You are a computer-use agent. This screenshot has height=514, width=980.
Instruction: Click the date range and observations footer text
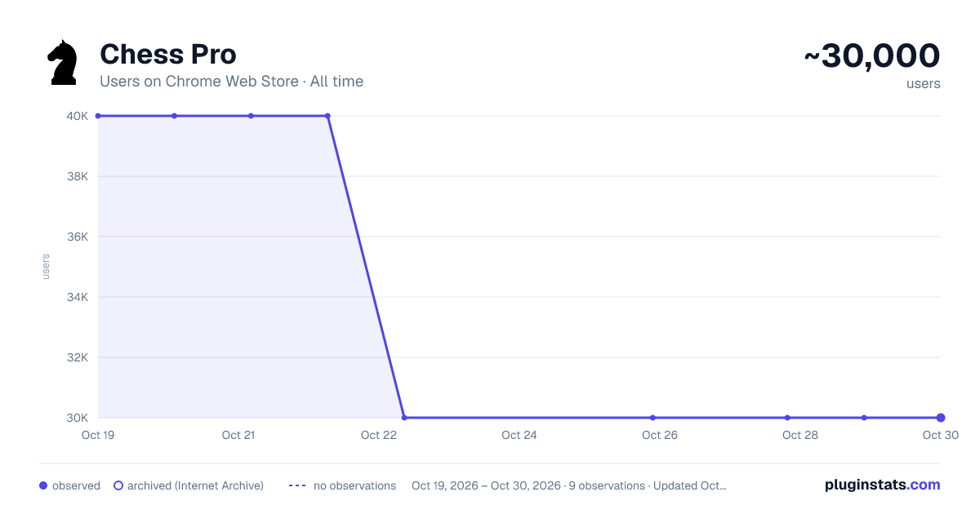click(569, 485)
